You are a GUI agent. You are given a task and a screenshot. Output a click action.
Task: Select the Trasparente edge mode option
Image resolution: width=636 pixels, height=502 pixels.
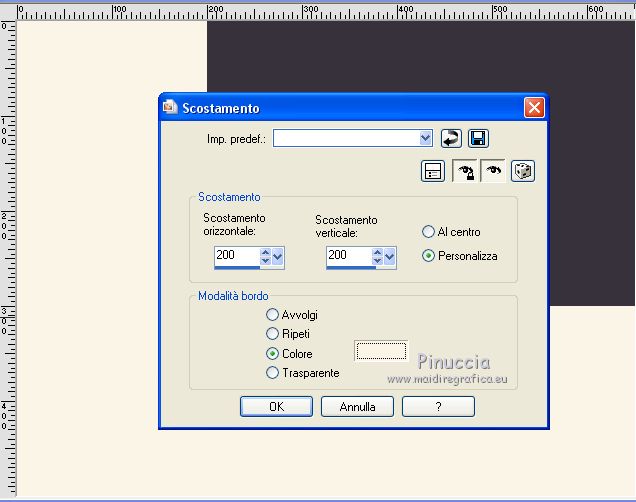(x=272, y=373)
